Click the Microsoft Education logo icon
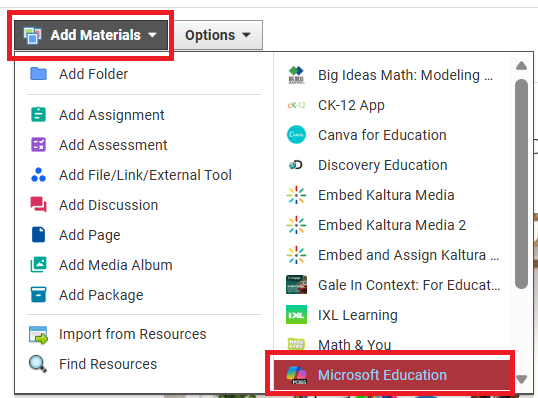The width and height of the screenshot is (538, 398). coord(296,375)
